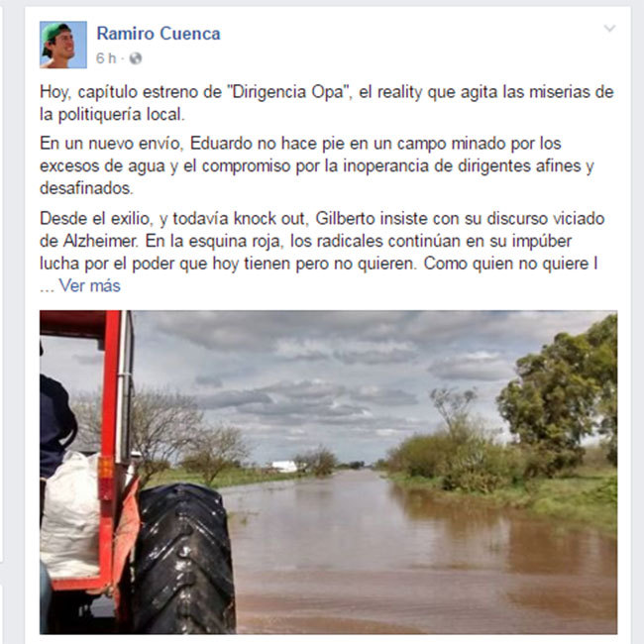Click the '6 h' post timestamp
Screen dimensions: 644x644
106,58
